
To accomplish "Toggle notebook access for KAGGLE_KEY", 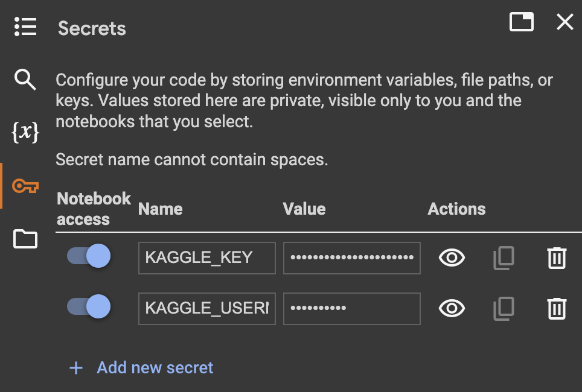I will [x=89, y=256].
